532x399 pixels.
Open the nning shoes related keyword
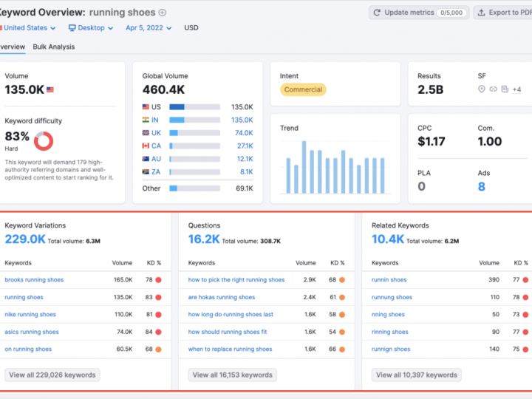pyautogui.click(x=388, y=315)
